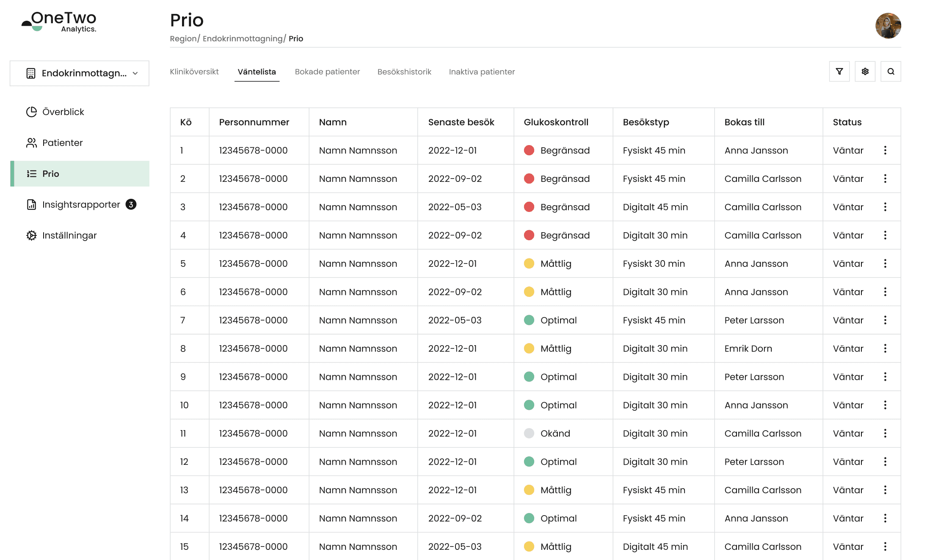Open the Patienter section

click(x=62, y=143)
